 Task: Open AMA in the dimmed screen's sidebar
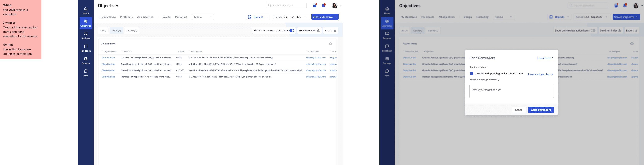[387, 73]
